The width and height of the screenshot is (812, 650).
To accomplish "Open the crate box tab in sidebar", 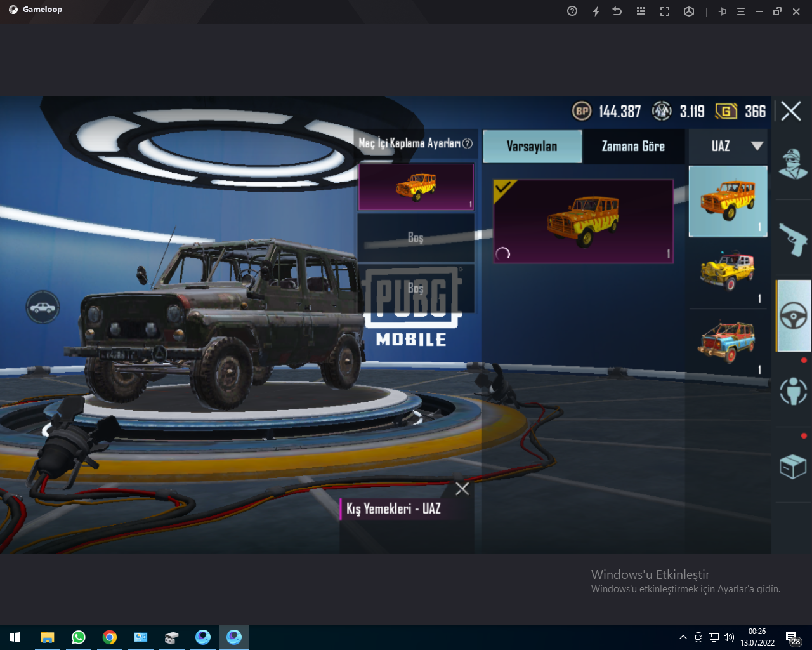I will coord(793,467).
